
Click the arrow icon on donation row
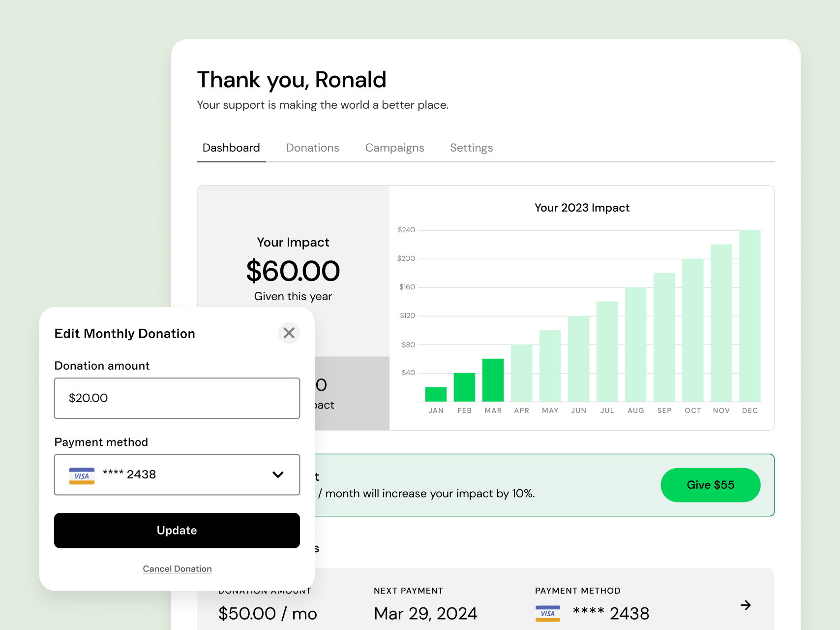pos(746,605)
